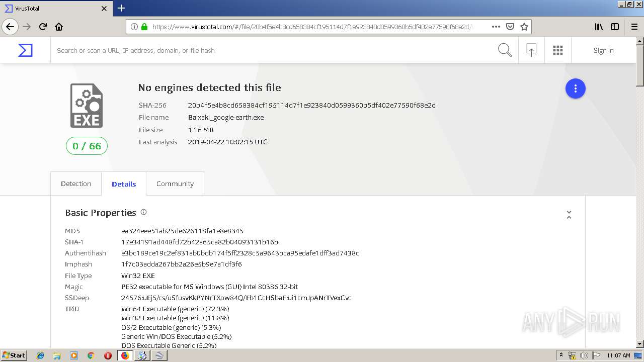The image size is (644, 362).
Task: Click the Imphash value
Action: point(181,264)
